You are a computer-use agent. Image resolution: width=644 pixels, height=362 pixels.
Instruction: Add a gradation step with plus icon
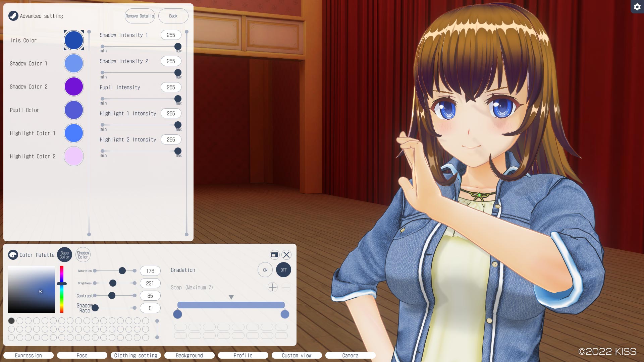tap(273, 287)
